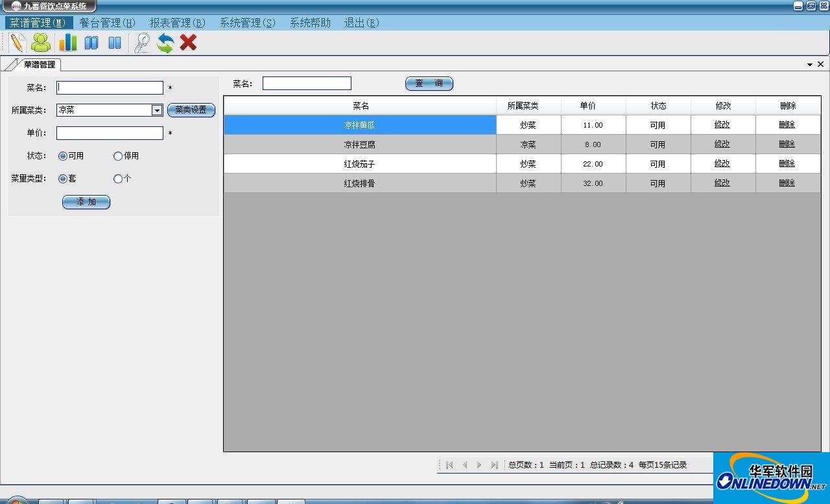
Task: Click the 添加 button
Action: point(86,202)
